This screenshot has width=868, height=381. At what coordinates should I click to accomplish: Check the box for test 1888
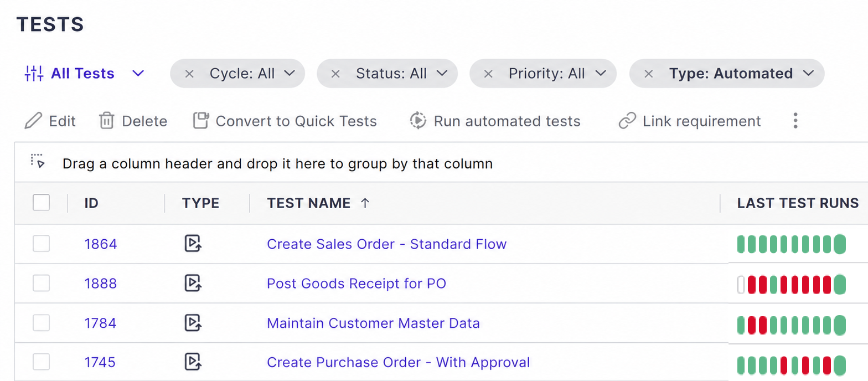click(41, 283)
